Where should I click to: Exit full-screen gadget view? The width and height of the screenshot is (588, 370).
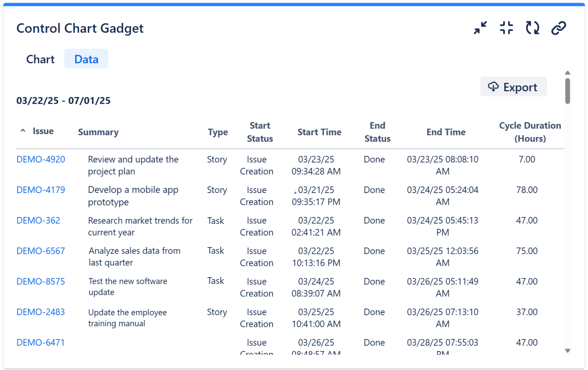tap(480, 28)
